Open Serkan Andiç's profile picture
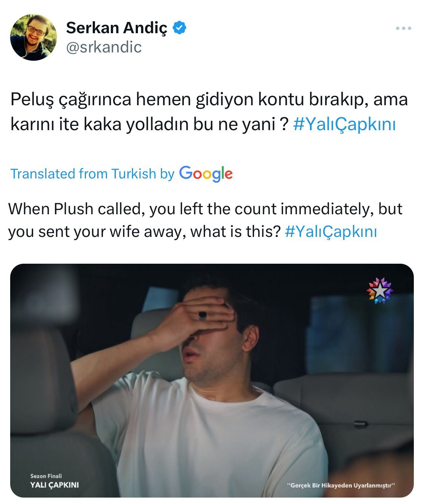This screenshot has width=424, height=504. point(34,37)
